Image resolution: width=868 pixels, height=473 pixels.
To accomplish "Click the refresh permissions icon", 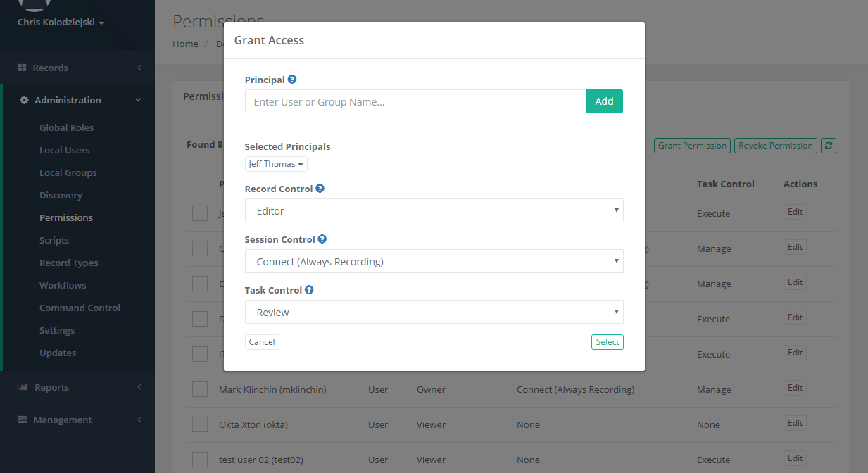I will pyautogui.click(x=828, y=145).
